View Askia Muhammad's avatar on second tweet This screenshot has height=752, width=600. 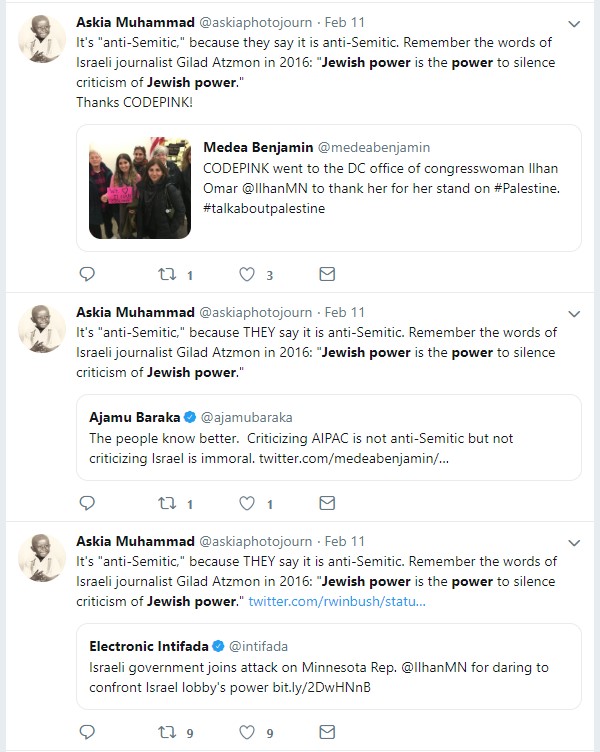[42, 329]
